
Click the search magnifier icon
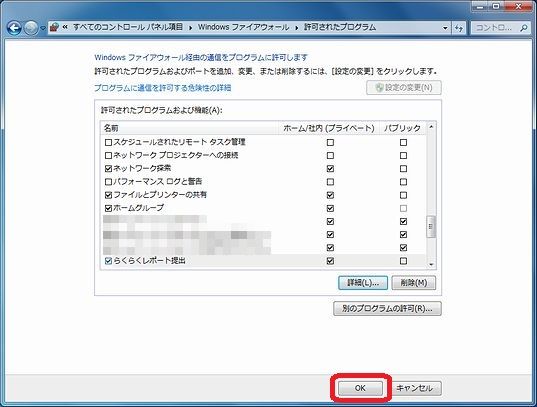[x=524, y=28]
